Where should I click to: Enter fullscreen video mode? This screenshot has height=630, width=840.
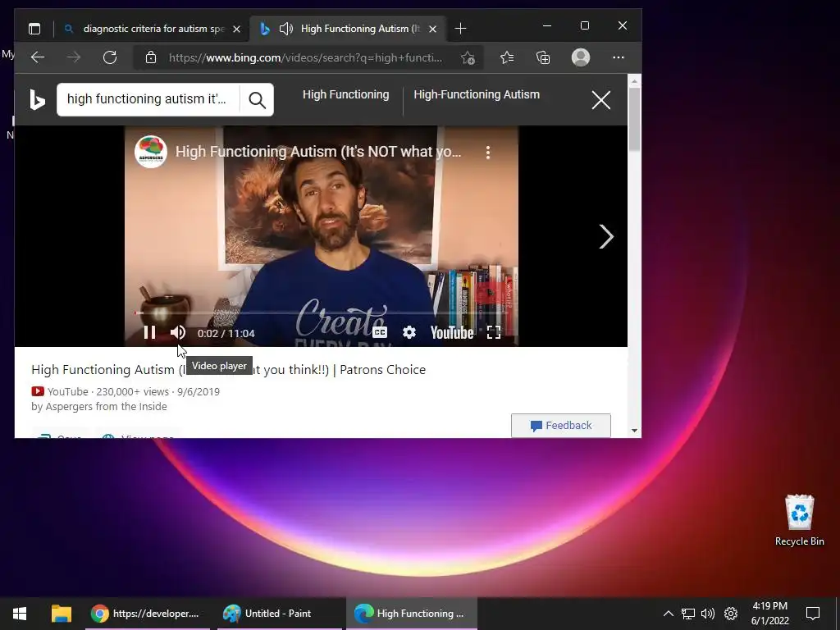coord(494,333)
